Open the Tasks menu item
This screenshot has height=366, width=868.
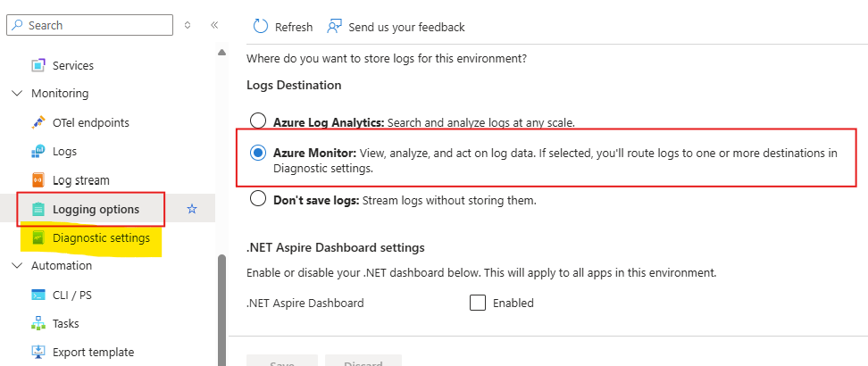tap(66, 323)
